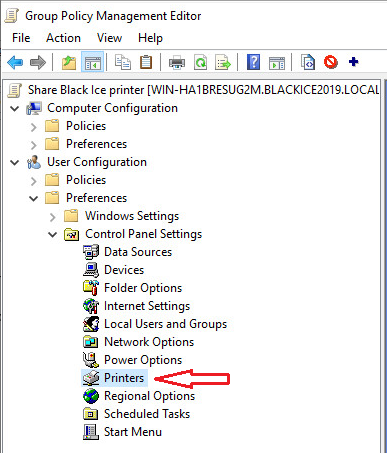Click the Copy toolbar icon
Viewport: 387px width, 453px height.
pos(123,62)
